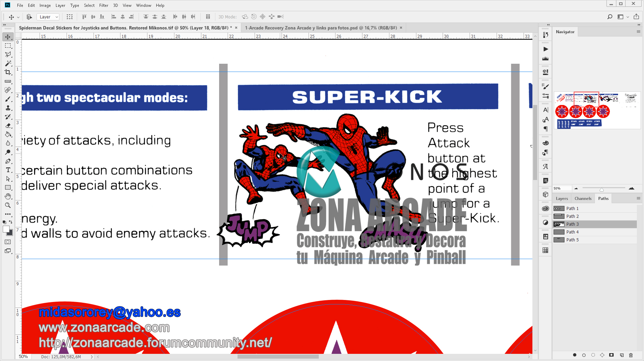Select the Eraser tool
Image resolution: width=644 pixels, height=361 pixels.
click(x=8, y=125)
